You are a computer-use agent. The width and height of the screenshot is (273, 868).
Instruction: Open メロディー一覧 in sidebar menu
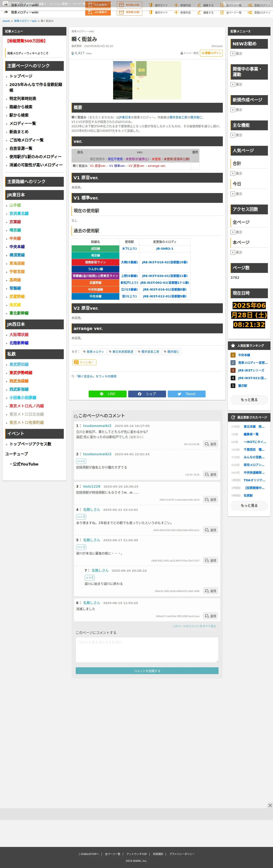[x=23, y=123]
